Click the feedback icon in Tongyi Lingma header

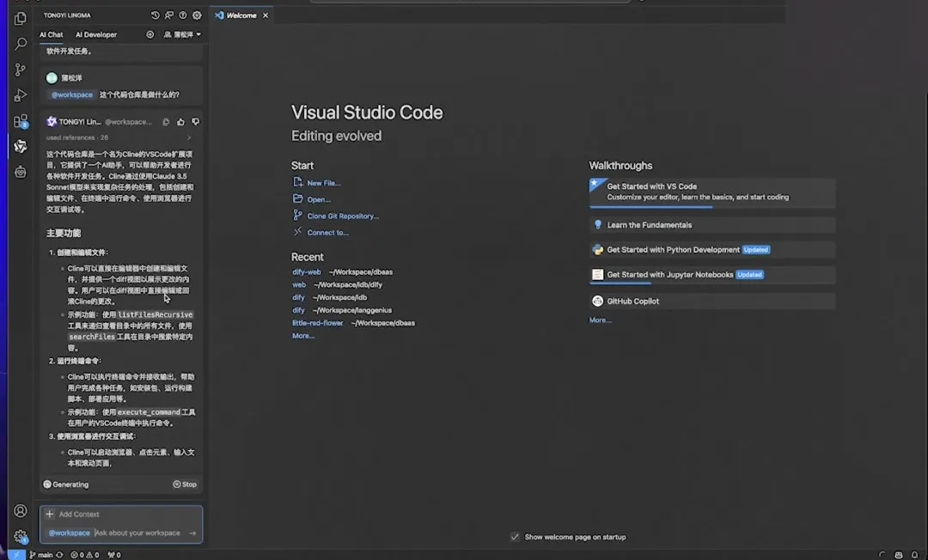point(169,15)
